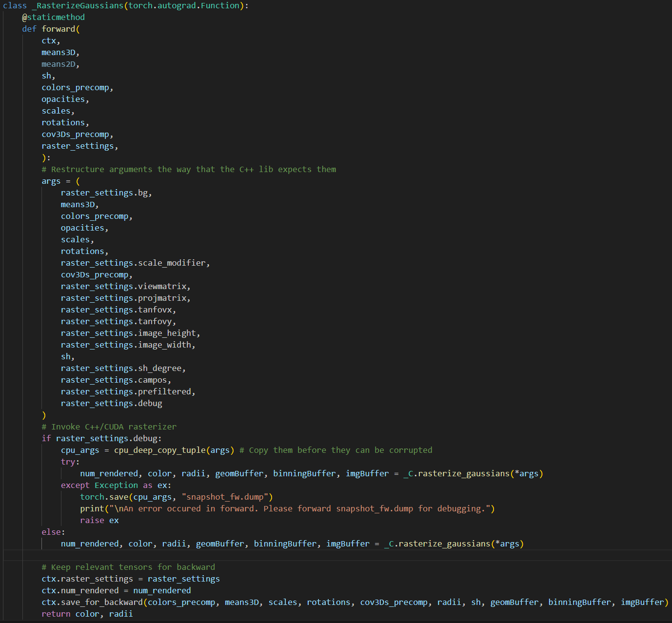Select the @staticmethod decorator
This screenshot has width=672, height=623.
[53, 18]
